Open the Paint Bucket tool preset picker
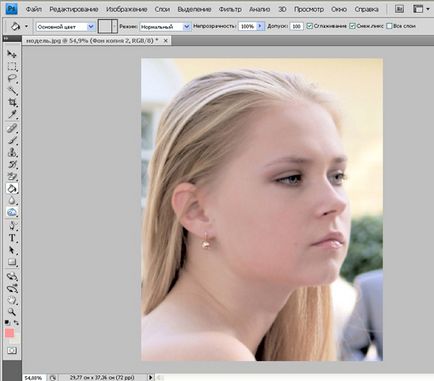Viewport: 434px width, 381px height. pyautogui.click(x=27, y=26)
